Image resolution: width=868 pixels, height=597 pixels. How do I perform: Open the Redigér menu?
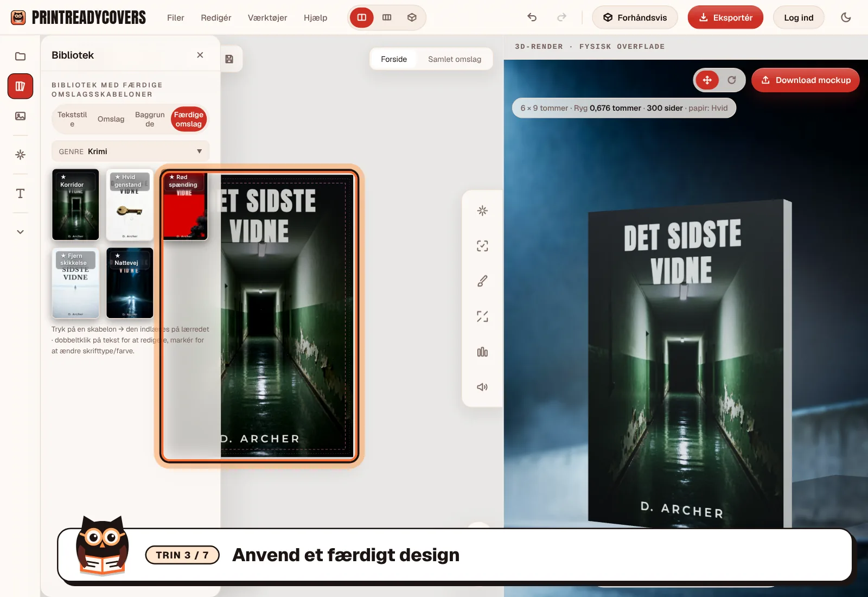coord(216,17)
